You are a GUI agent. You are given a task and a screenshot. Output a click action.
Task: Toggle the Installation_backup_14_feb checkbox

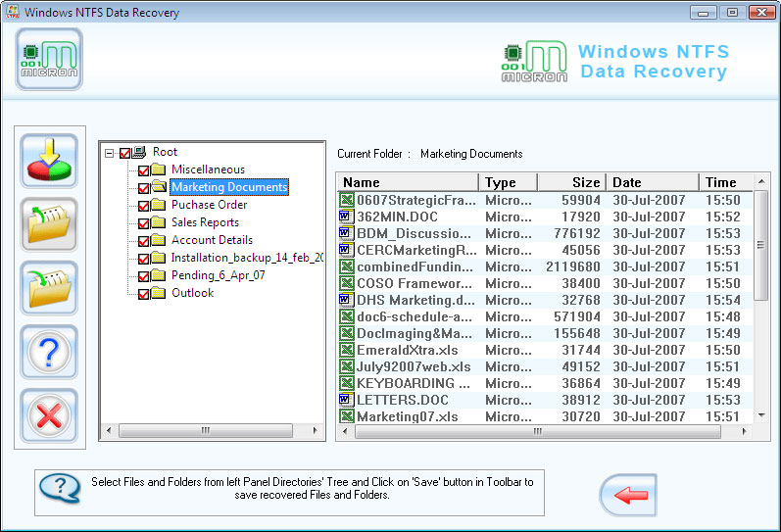coord(143,259)
